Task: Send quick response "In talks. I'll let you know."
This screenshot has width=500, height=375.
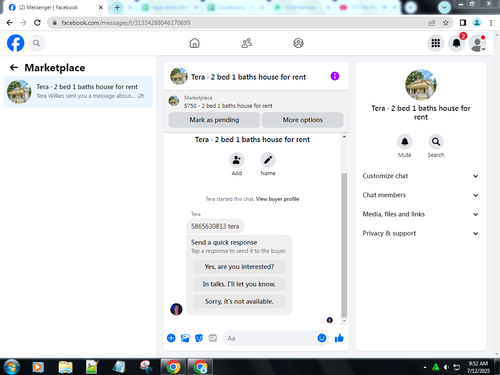Action: (239, 284)
